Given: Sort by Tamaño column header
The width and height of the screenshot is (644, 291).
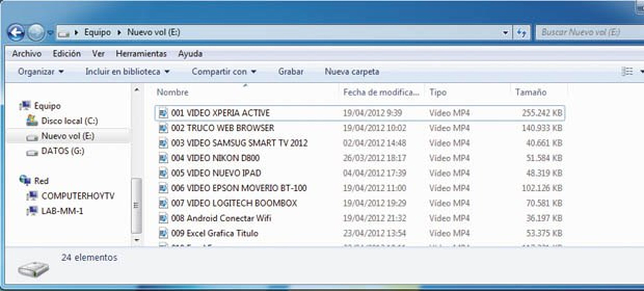Looking at the screenshot, I should tap(531, 92).
